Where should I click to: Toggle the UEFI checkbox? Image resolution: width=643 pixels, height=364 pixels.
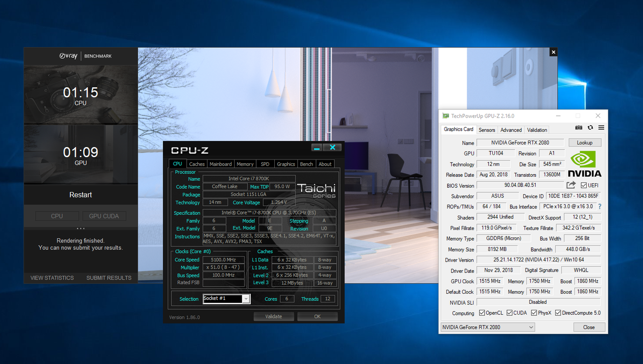(x=583, y=185)
